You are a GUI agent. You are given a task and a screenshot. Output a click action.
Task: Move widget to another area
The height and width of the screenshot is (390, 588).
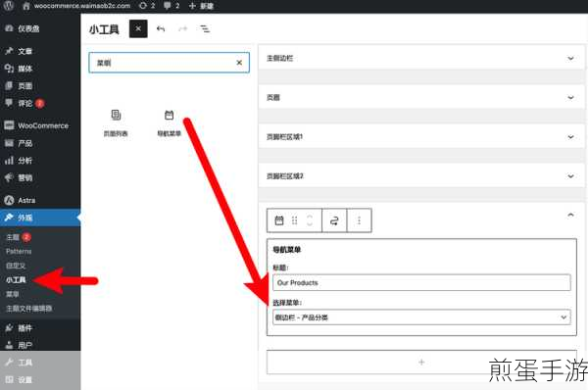coord(334,220)
